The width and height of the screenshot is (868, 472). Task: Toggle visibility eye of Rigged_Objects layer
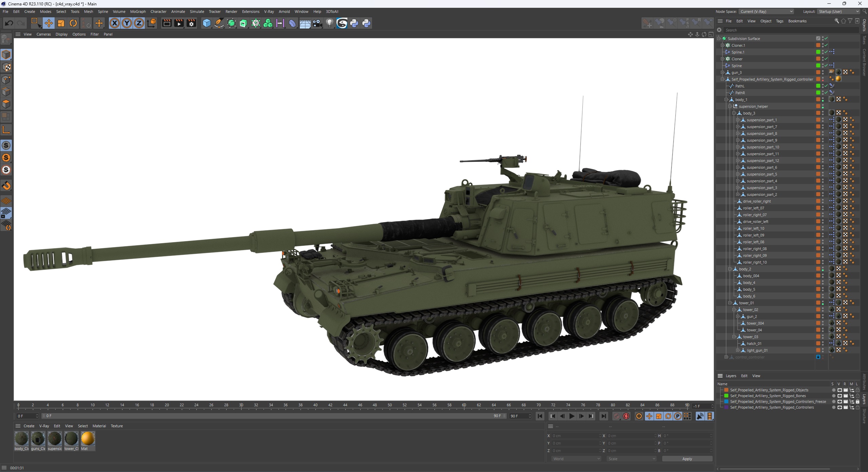tap(840, 390)
